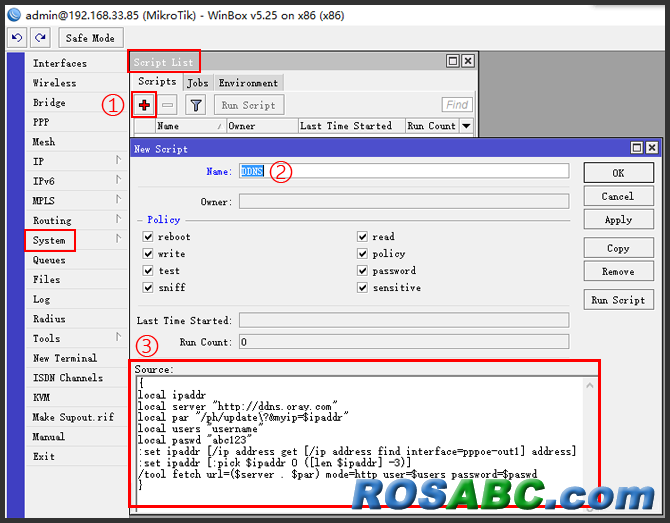Toggle the read policy checkbox
This screenshot has height=523, width=670.
point(362,237)
